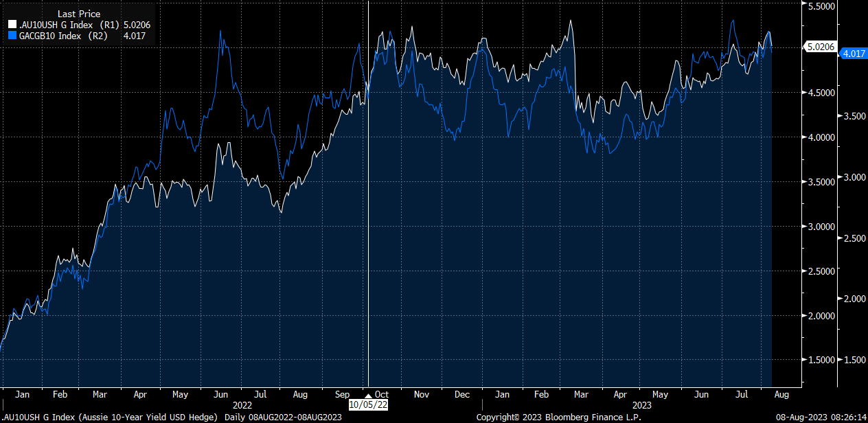
Task: Expand the outer axis 3.500 scale label
Action: (854, 116)
